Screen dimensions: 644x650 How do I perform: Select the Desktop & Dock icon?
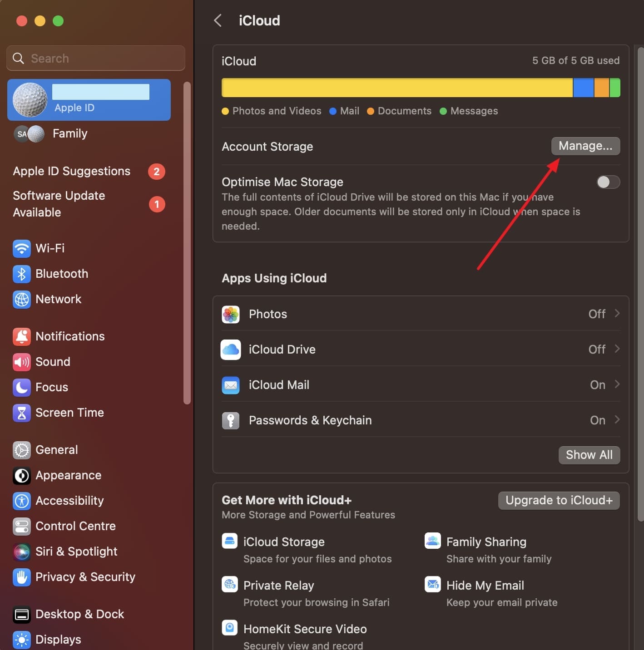22,614
